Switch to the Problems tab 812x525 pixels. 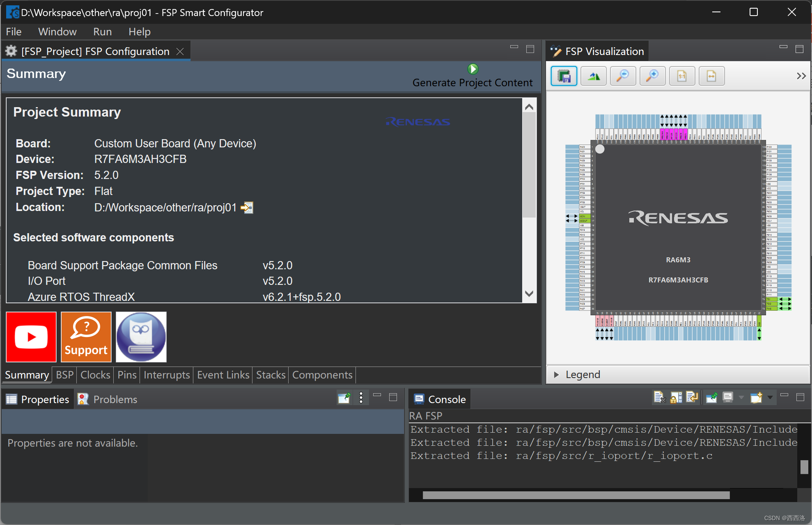coord(108,399)
